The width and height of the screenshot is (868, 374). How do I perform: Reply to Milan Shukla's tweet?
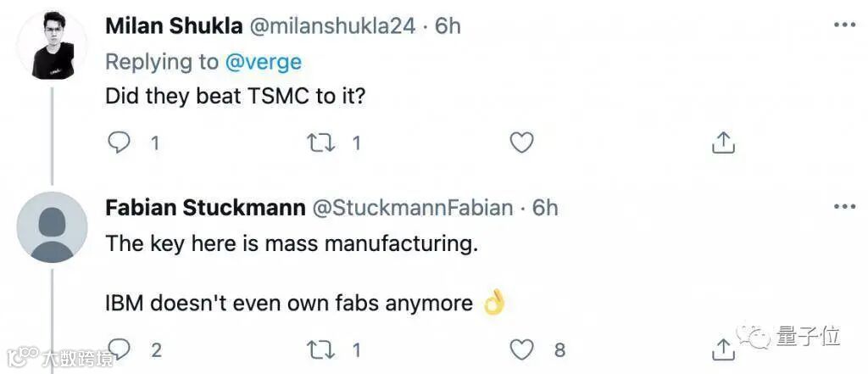(x=120, y=142)
